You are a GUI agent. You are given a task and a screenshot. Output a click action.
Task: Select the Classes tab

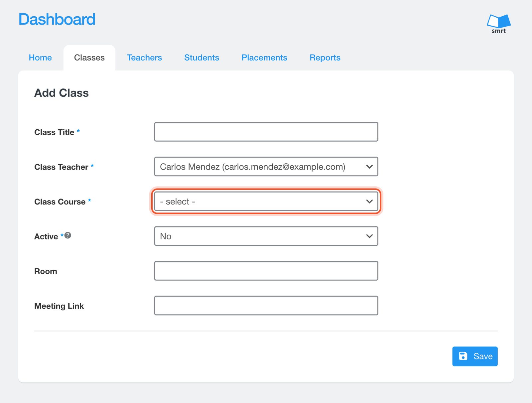pos(89,58)
